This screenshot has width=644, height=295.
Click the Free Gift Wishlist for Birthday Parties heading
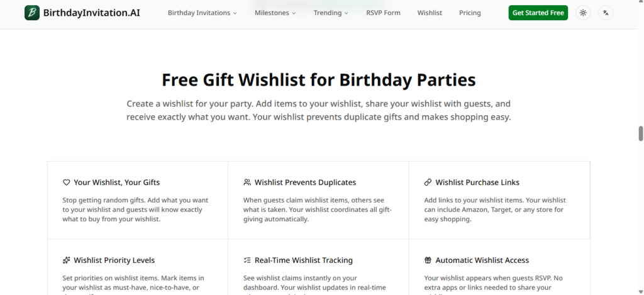(x=319, y=80)
